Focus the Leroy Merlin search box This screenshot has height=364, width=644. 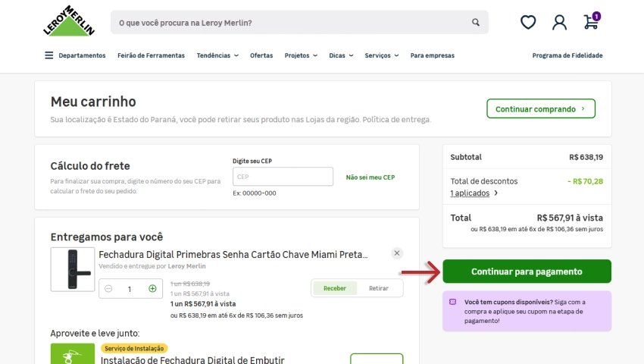click(x=299, y=22)
